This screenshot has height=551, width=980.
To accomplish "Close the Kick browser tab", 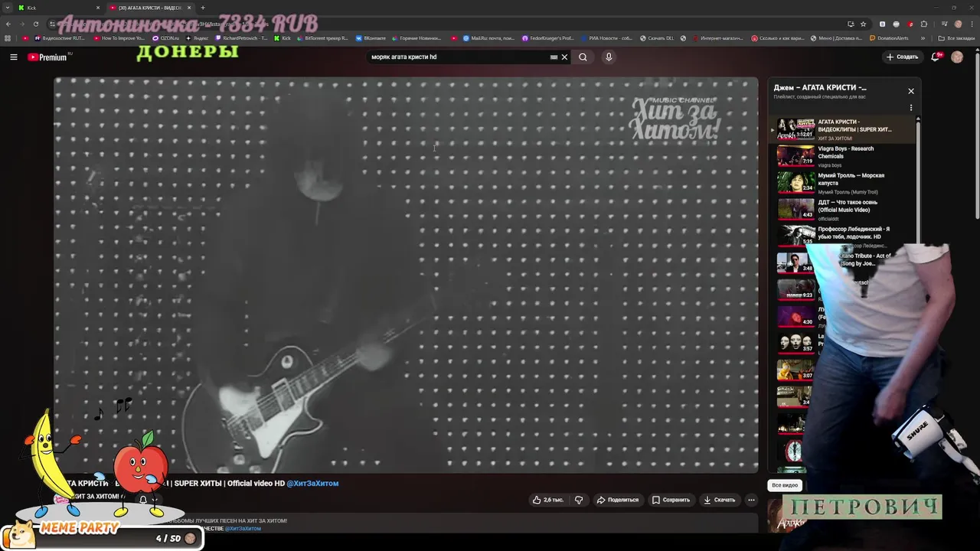I will (98, 8).
